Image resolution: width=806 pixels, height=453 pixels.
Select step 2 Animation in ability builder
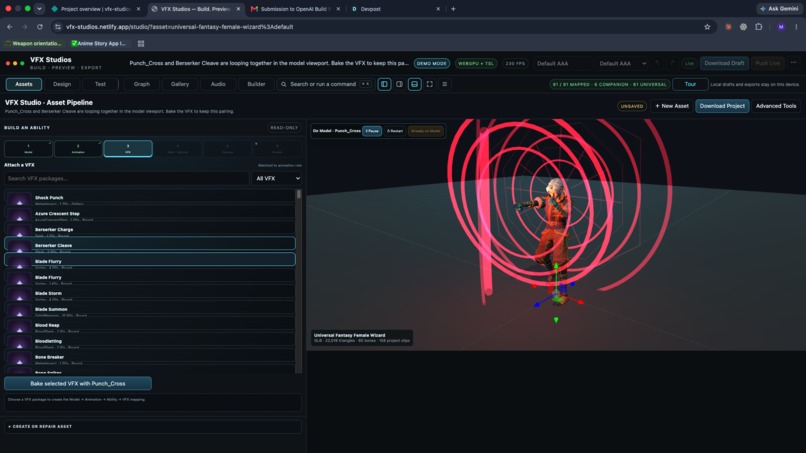click(78, 149)
